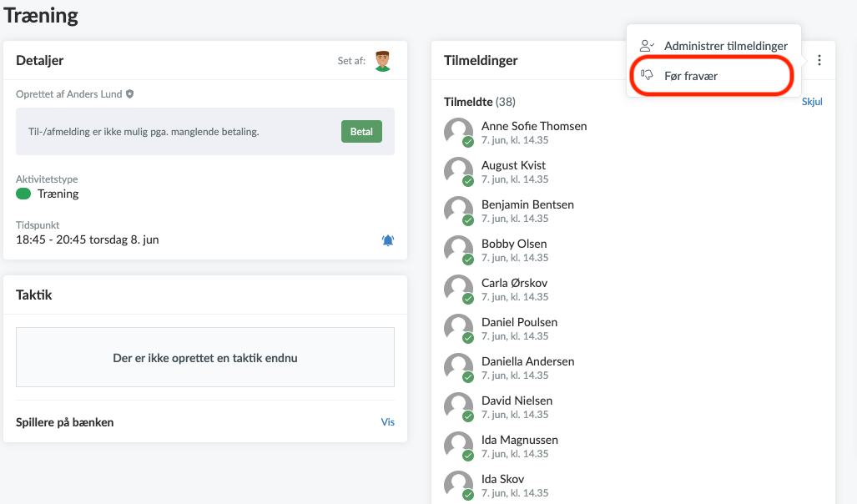Select 'Administrer tilmeldinger' menu option
This screenshot has height=504, width=857.
click(725, 46)
